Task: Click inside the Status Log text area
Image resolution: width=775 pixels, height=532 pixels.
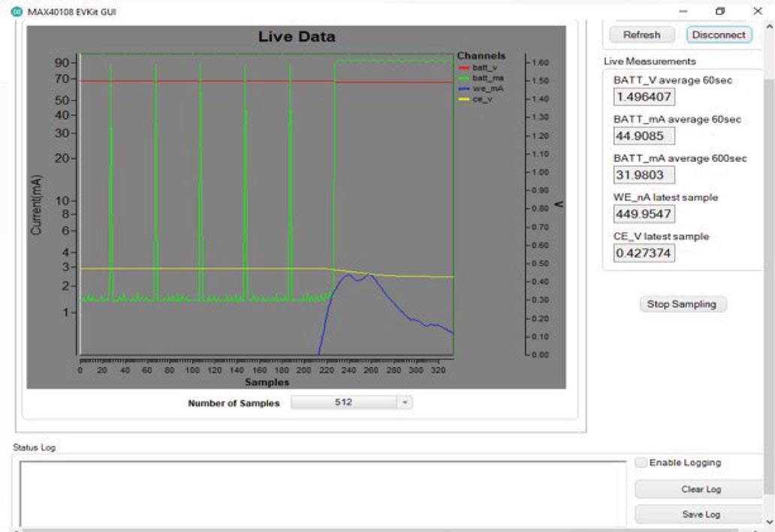Action: 323,494
